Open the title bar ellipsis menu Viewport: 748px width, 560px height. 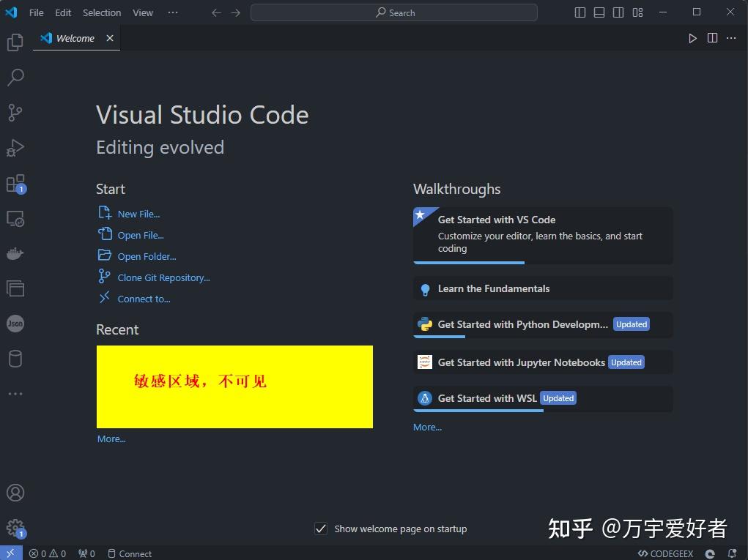[x=172, y=12]
